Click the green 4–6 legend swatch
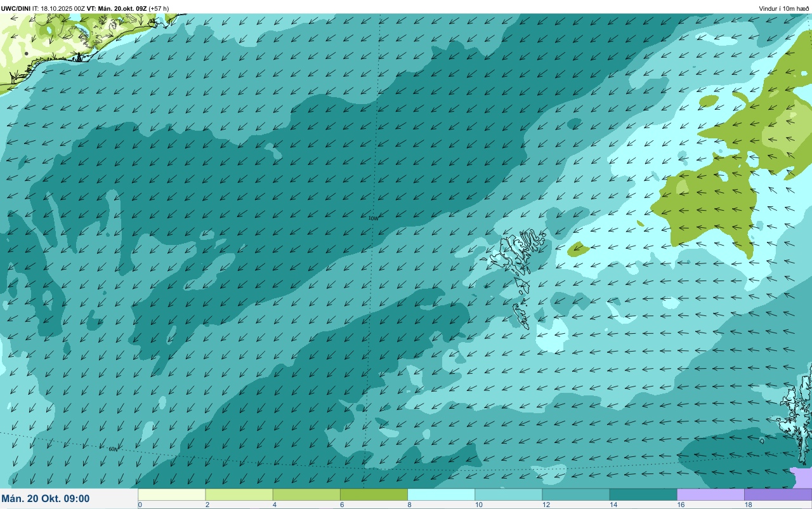This screenshot has height=509, width=812. 306,494
